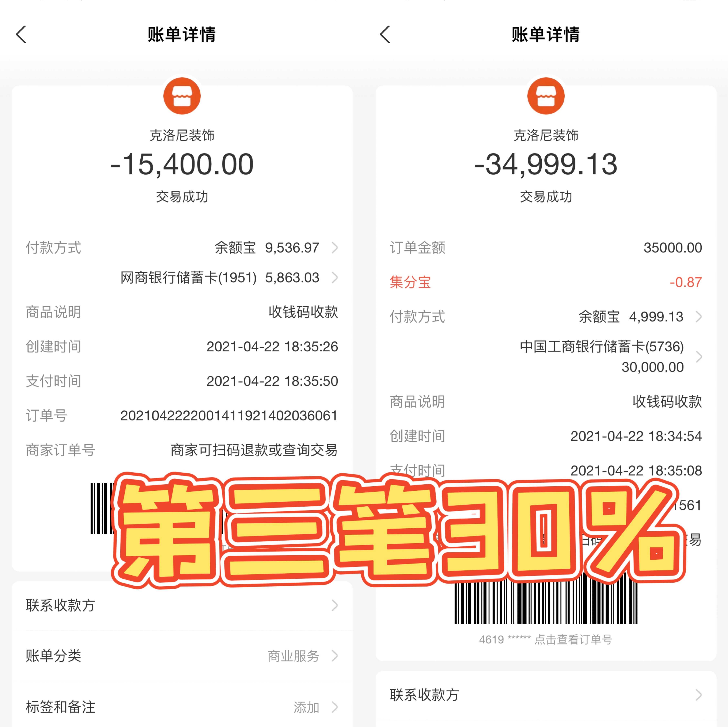Tap the orange shop icon above -15,400.00
Image resolution: width=728 pixels, height=727 pixels.
point(182,96)
